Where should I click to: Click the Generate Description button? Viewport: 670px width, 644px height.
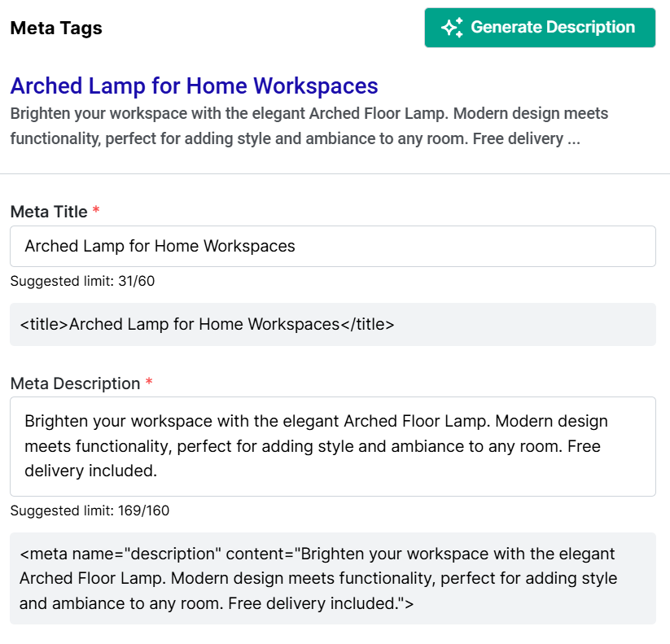[540, 28]
